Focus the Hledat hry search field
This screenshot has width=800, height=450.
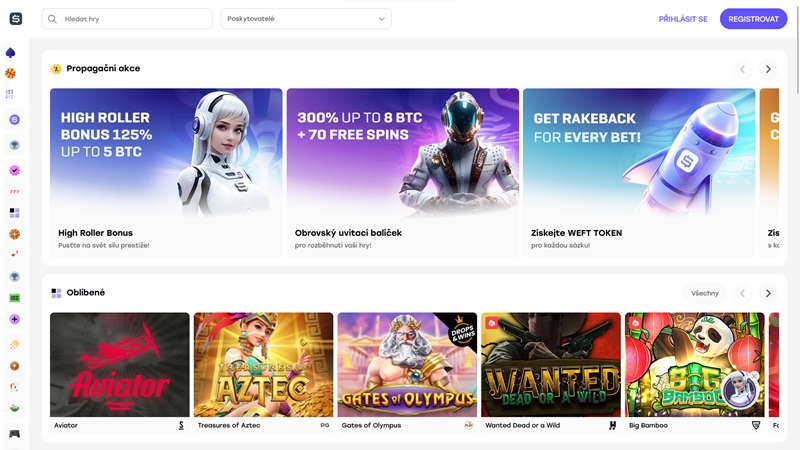point(127,19)
